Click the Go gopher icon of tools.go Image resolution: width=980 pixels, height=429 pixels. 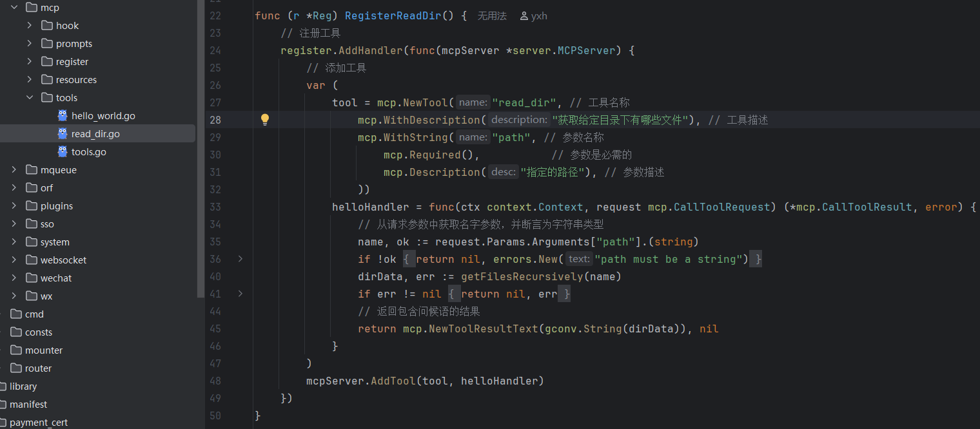[63, 152]
